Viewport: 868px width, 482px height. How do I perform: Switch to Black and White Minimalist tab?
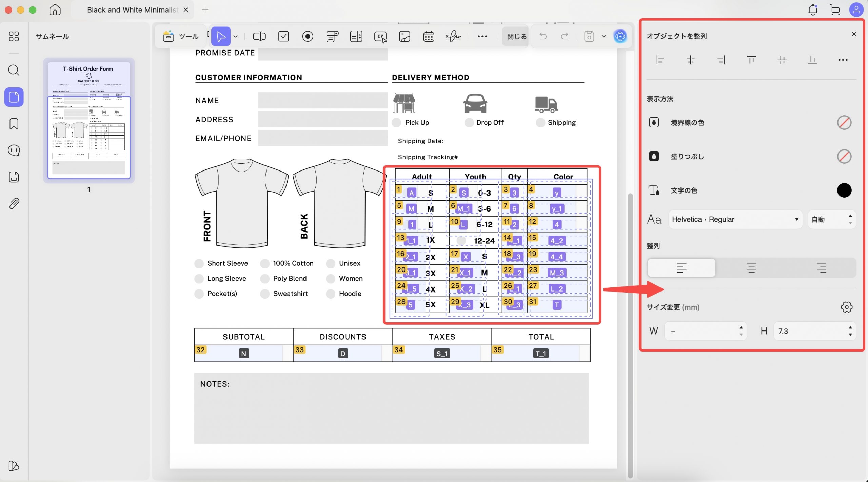pos(132,10)
